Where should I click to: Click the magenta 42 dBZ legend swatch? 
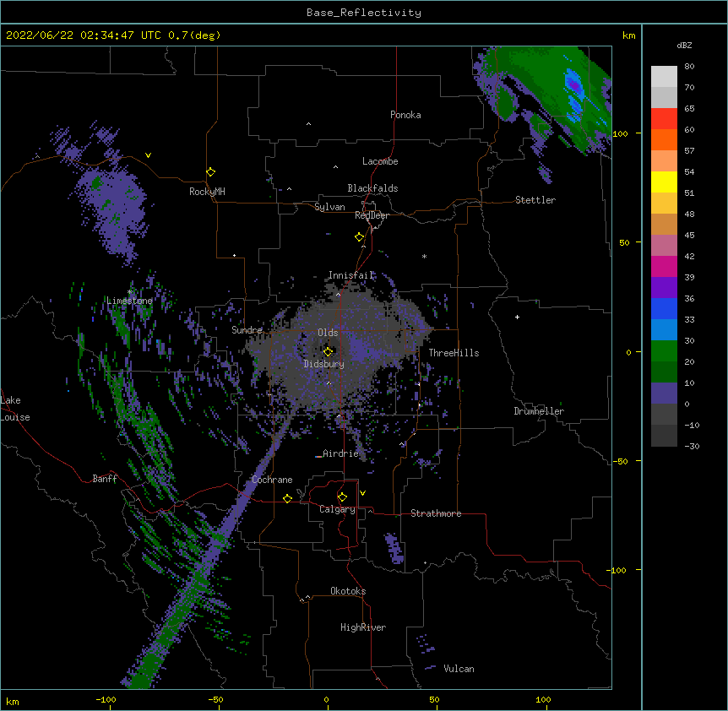[664, 266]
